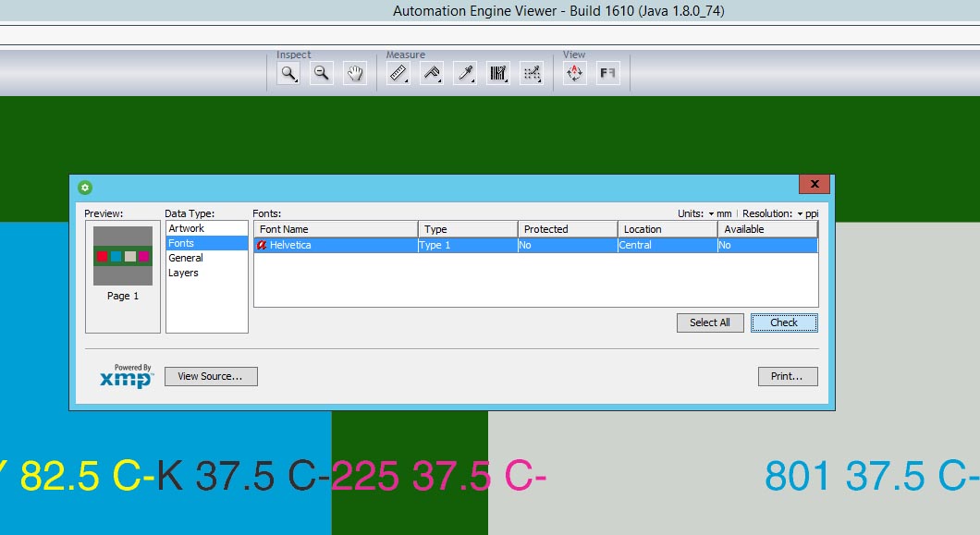Image resolution: width=980 pixels, height=535 pixels.
Task: Click the yellow '82.5 C-' artwork text
Action: coord(86,476)
